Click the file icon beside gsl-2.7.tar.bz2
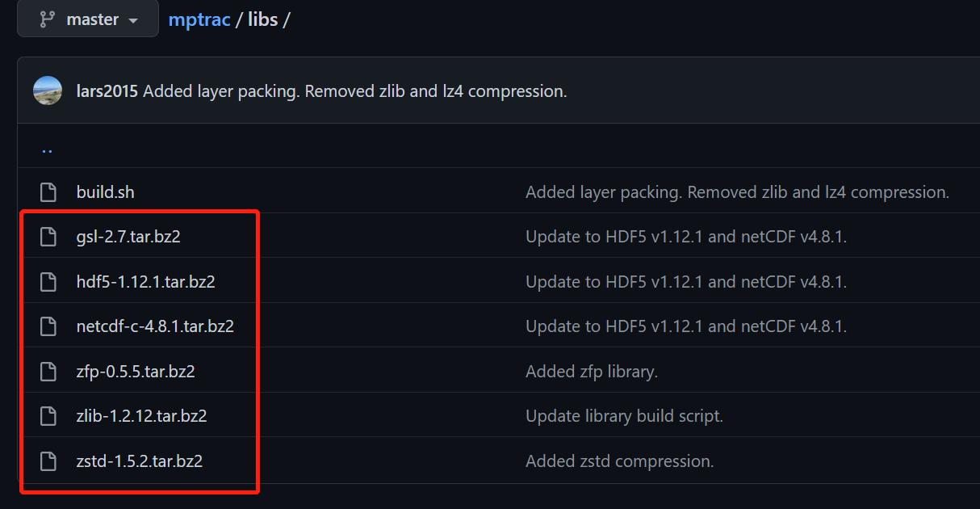The width and height of the screenshot is (980, 509). (x=48, y=237)
